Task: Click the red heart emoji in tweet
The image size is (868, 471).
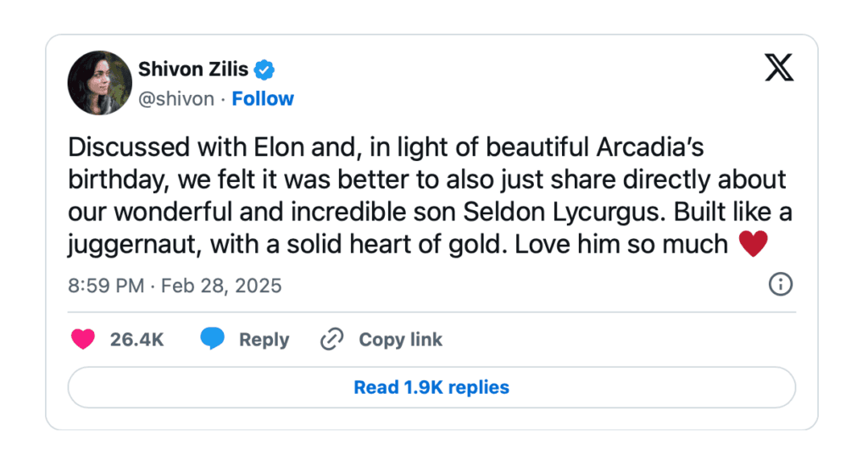Action: [x=754, y=243]
